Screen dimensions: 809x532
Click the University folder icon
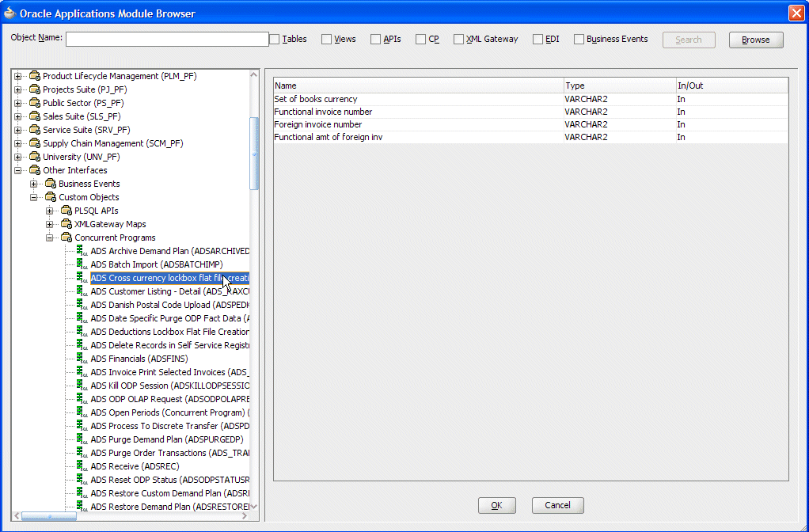[x=35, y=156]
